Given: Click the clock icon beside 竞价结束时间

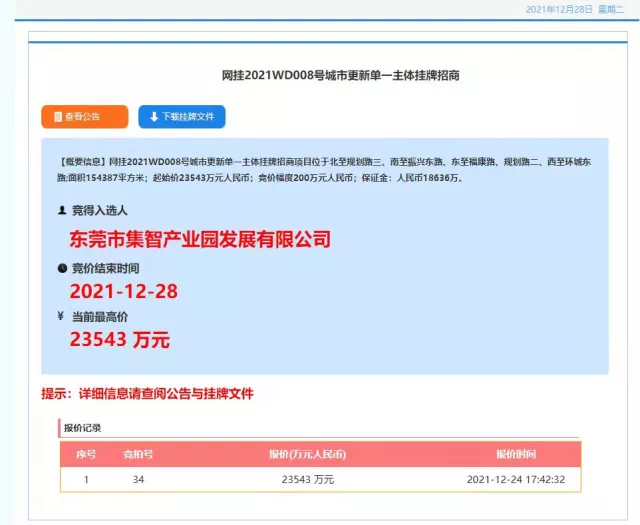Looking at the screenshot, I should pos(62,268).
